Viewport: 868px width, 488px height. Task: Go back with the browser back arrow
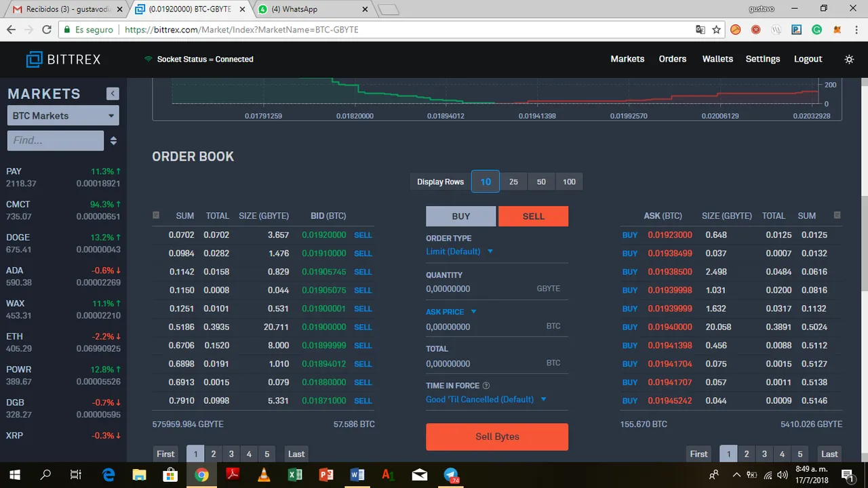(11, 30)
